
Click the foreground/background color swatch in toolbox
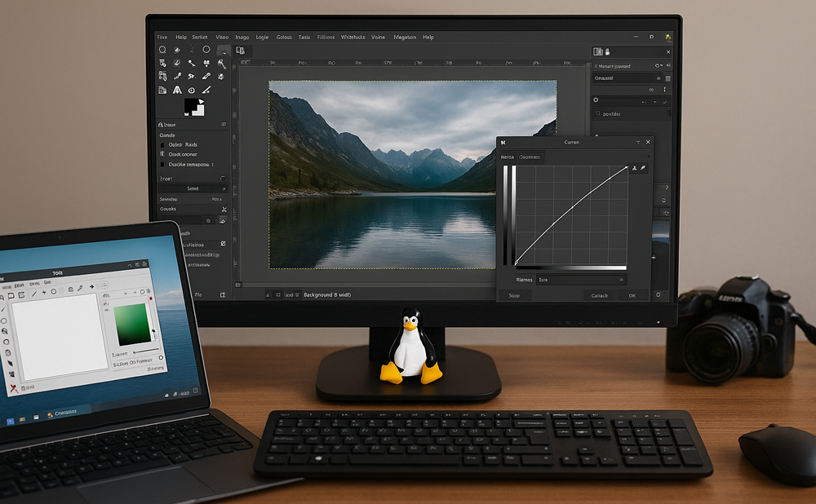(194, 107)
